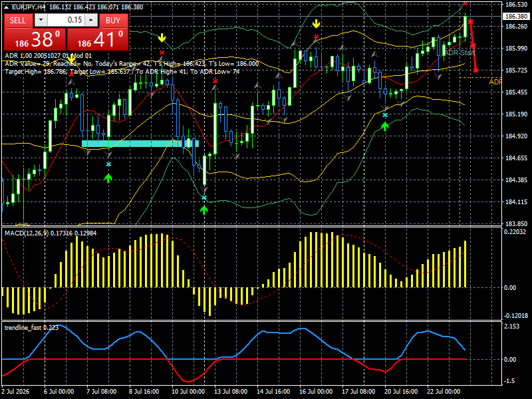532x399 pixels.
Task: Click the 184.385 price scale label
Action: pos(516,180)
